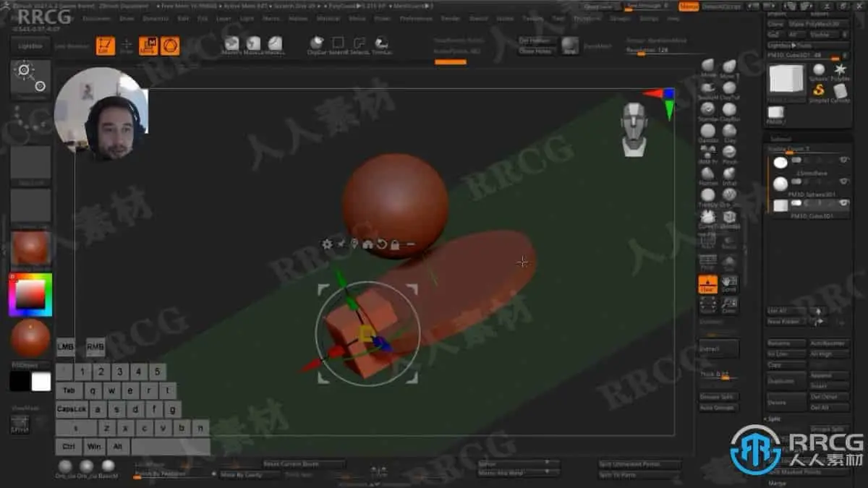
Task: Pick the ClayTubes brush icon
Action: 729,89
